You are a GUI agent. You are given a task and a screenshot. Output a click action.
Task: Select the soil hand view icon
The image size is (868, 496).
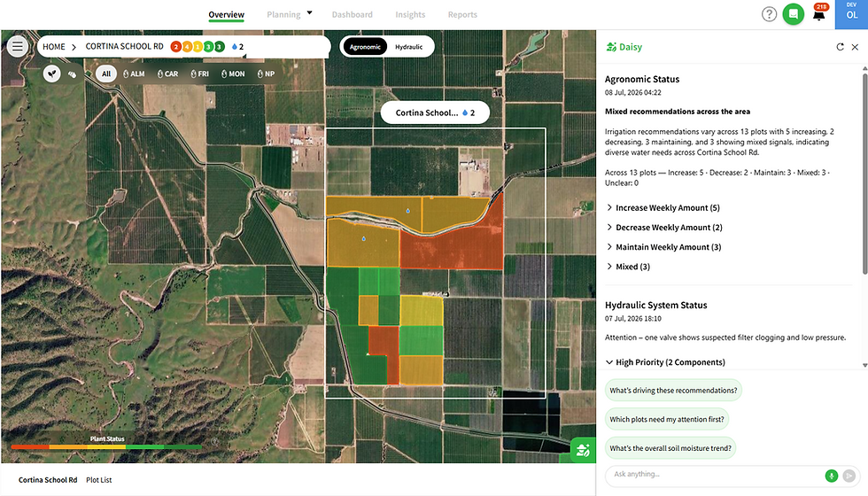coord(72,74)
